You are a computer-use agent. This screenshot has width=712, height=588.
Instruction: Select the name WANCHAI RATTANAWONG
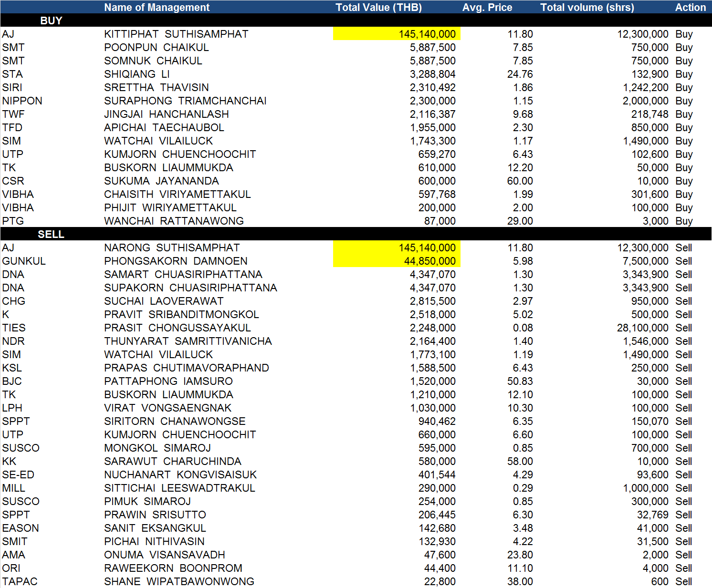click(174, 221)
